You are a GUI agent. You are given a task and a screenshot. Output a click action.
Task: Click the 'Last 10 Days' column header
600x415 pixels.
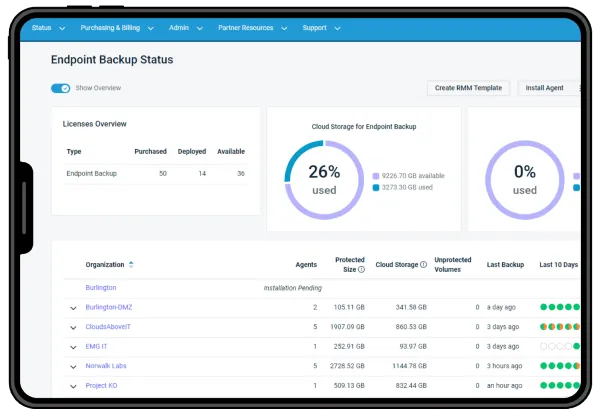[x=558, y=264]
